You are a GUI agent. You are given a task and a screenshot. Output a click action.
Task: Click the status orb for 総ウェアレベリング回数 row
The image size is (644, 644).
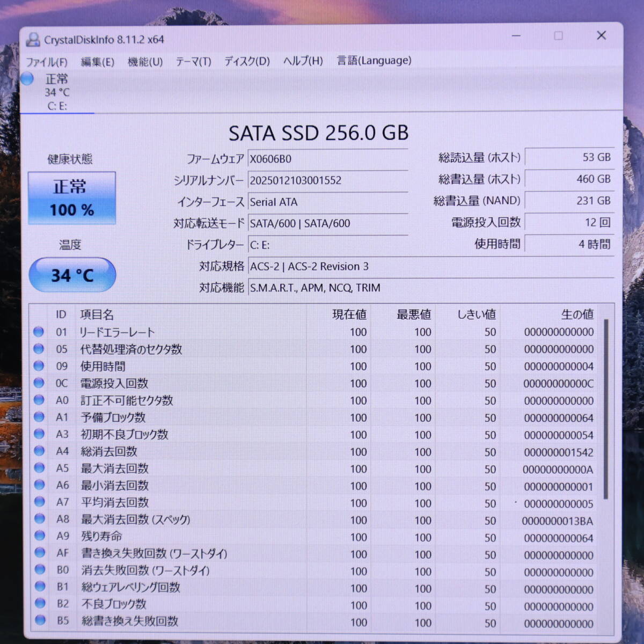pyautogui.click(x=40, y=587)
